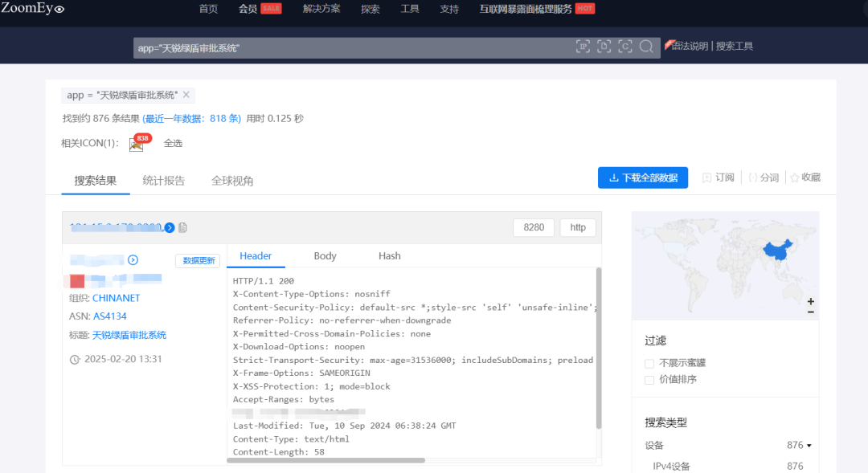Open the 支持 menu
Viewport: 868px width, 473px height.
coord(449,9)
